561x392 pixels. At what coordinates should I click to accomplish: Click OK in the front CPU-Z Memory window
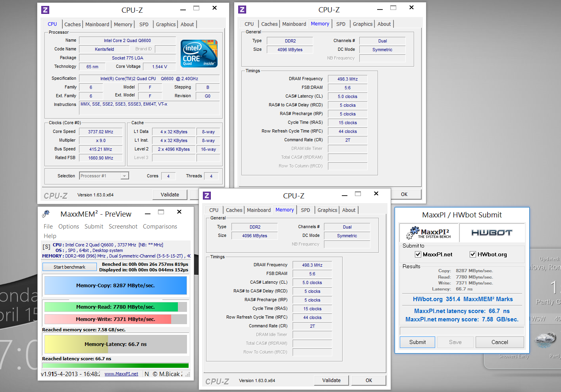369,380
